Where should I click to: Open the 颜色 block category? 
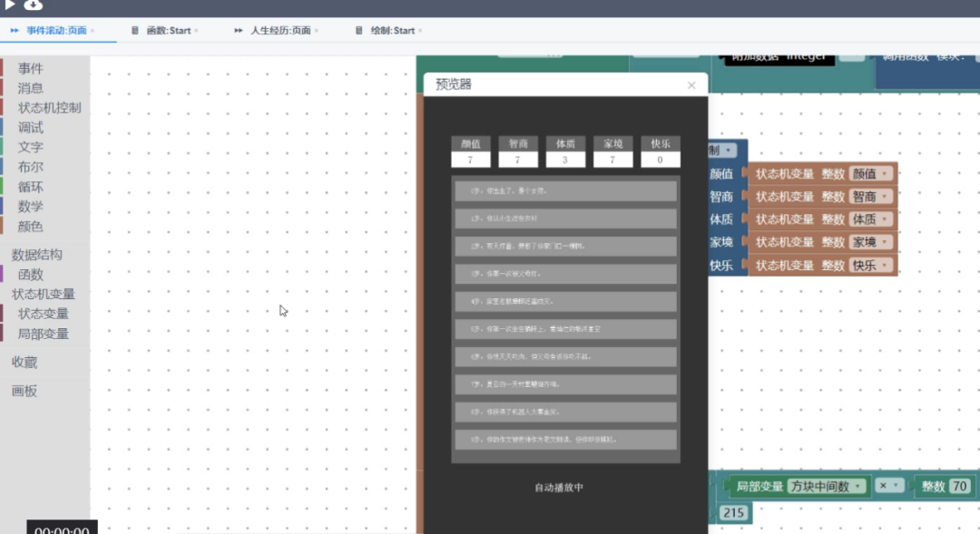tap(31, 226)
